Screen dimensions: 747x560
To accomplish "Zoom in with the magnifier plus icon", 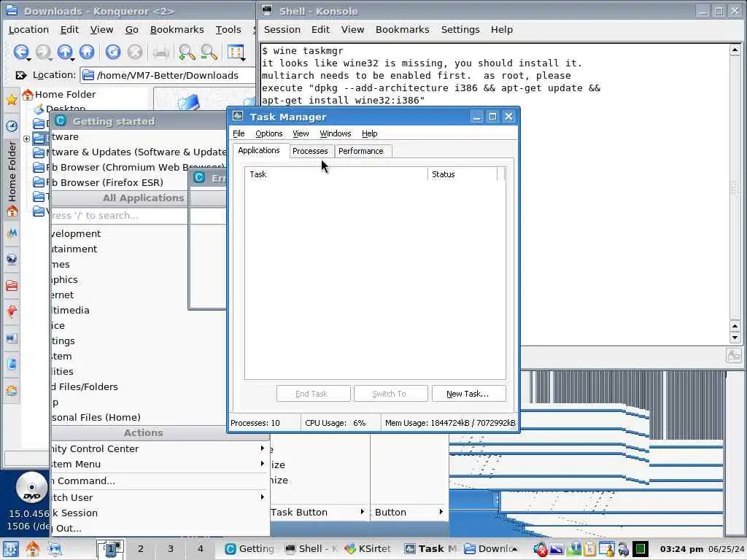I will (x=187, y=52).
